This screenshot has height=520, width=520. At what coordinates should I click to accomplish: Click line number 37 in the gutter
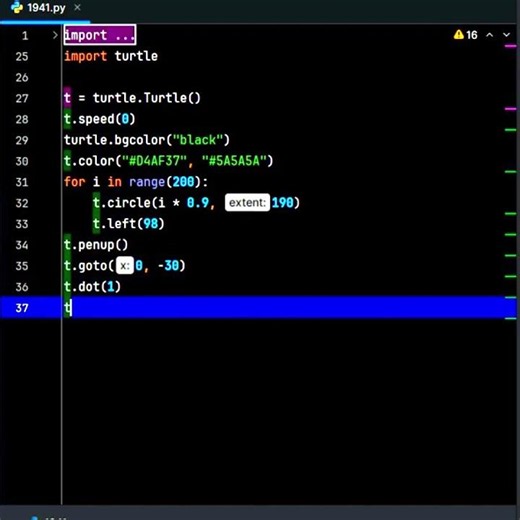(x=22, y=308)
